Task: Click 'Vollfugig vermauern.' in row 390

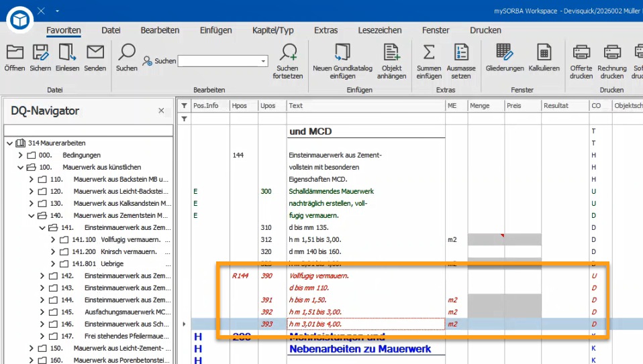Action: click(x=319, y=276)
